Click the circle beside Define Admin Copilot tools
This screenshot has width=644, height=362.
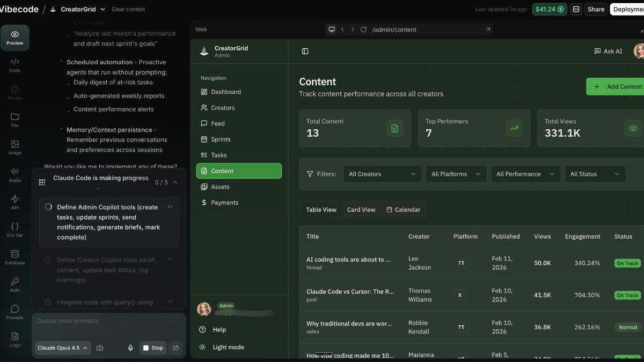point(48,207)
